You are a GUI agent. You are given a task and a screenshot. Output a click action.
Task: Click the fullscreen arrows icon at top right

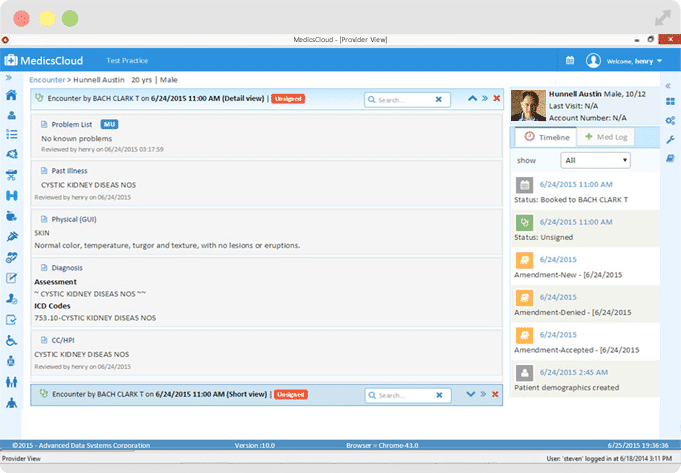[x=663, y=18]
